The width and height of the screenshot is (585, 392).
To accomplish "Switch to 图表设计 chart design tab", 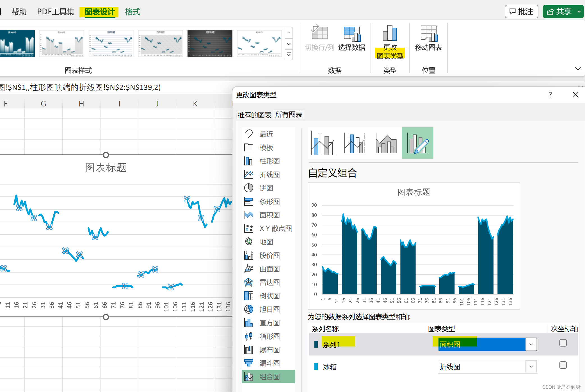I will click(x=100, y=12).
